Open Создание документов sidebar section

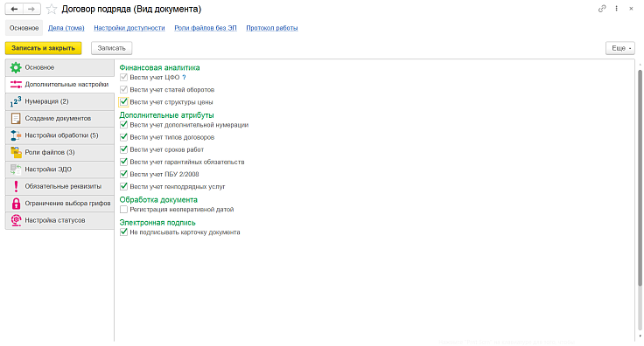pyautogui.click(x=59, y=119)
